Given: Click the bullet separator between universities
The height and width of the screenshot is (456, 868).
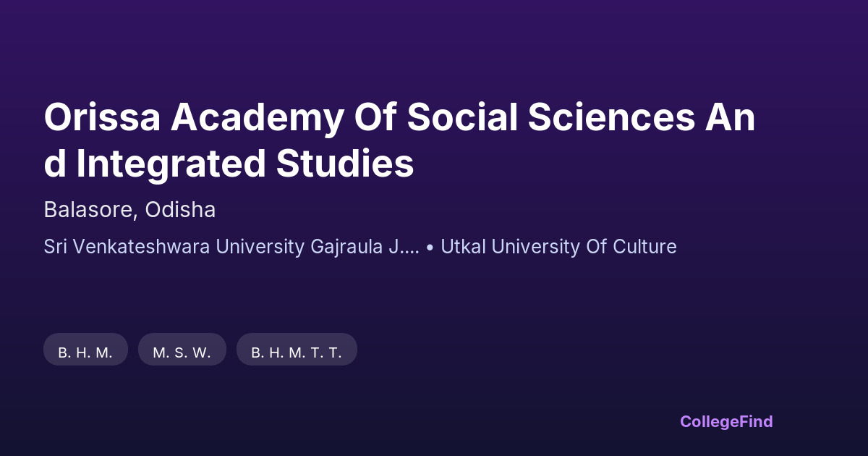Looking at the screenshot, I should click(x=430, y=248).
